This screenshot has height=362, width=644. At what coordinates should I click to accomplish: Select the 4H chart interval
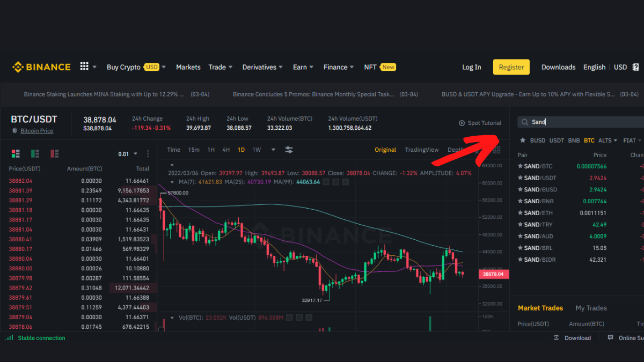(226, 150)
